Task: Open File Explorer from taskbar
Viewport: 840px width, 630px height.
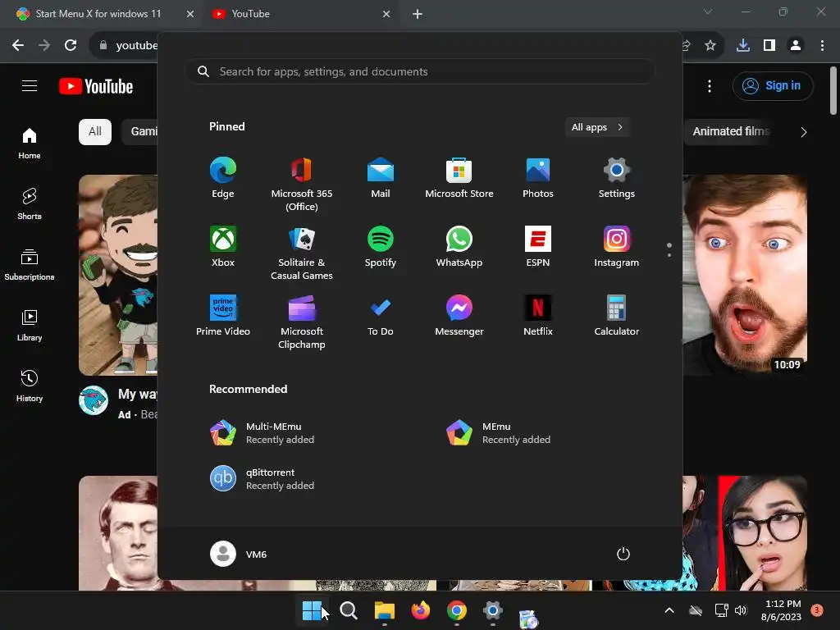Action: click(385, 610)
